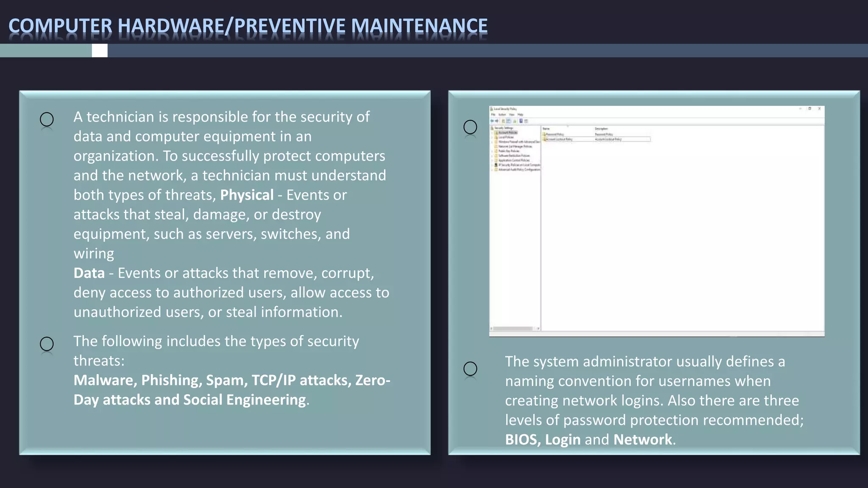Select Public Key Policies in tree
Viewport: 868px width, 488px height.
(509, 151)
